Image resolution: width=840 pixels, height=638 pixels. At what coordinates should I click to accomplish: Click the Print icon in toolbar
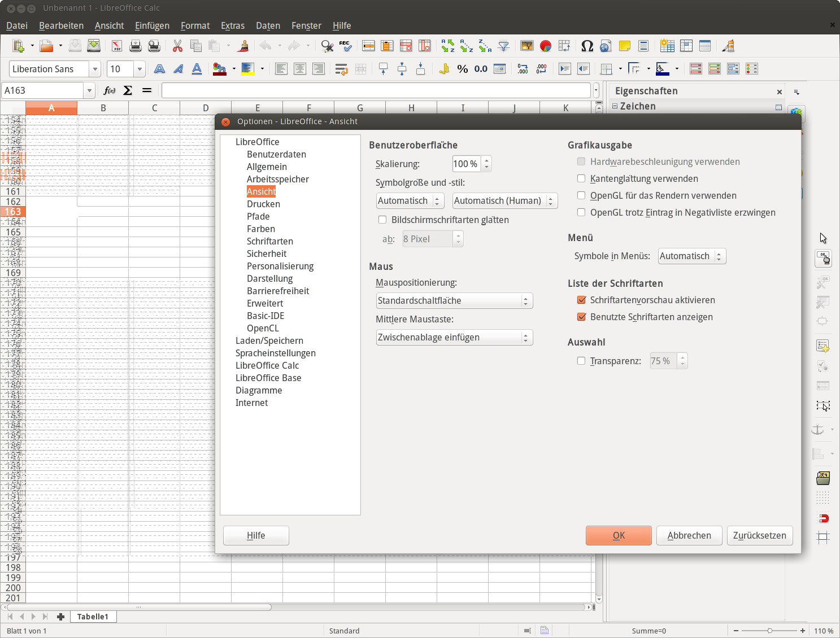click(136, 46)
